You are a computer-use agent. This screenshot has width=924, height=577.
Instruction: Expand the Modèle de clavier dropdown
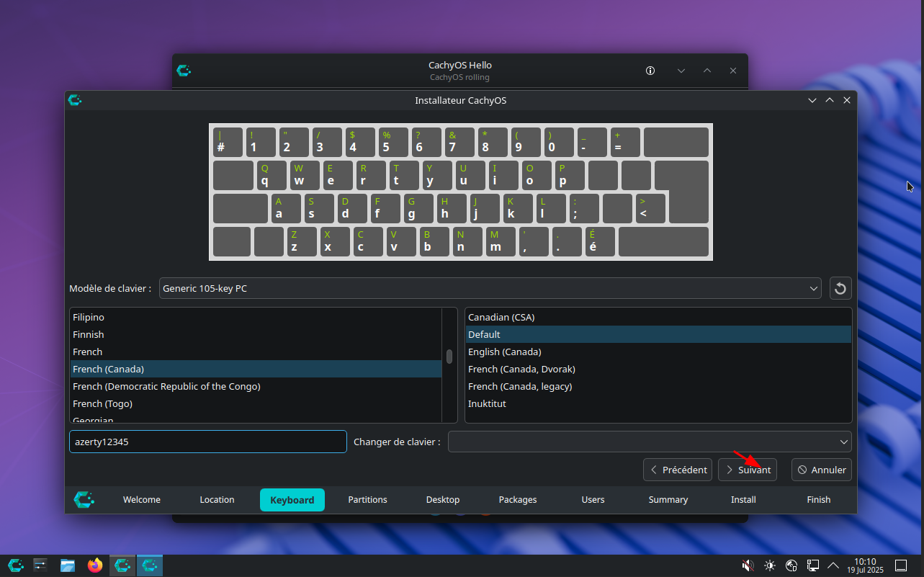[490, 289]
